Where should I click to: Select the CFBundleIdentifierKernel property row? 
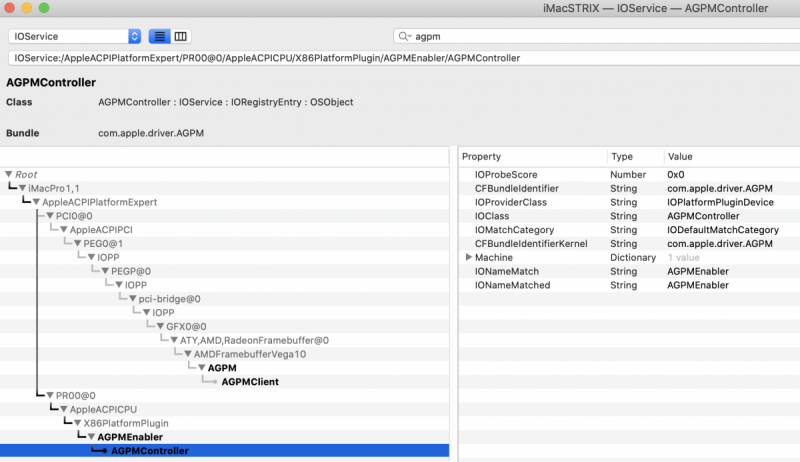[x=629, y=243]
